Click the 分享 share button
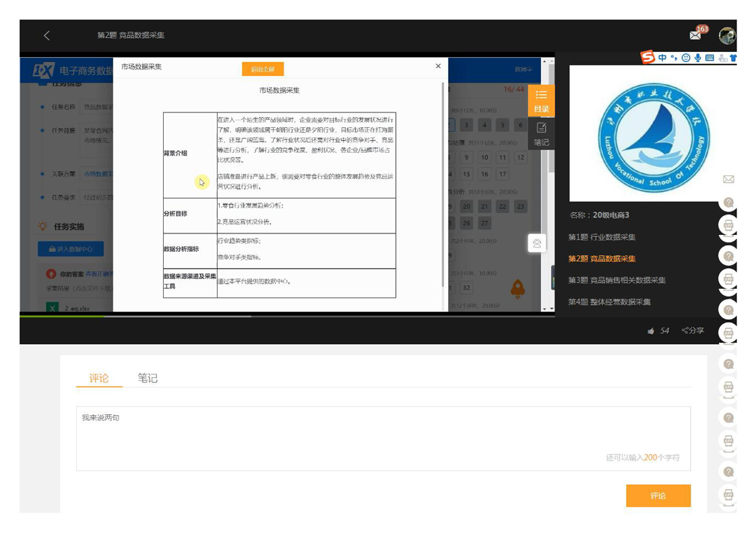 pos(693,331)
